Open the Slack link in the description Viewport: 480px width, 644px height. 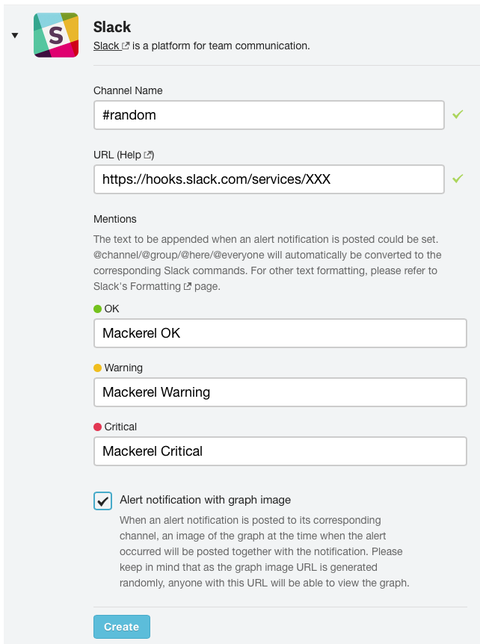point(106,46)
